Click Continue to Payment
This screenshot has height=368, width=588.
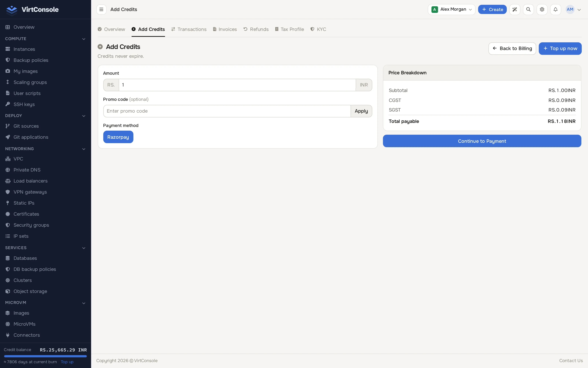click(x=482, y=141)
